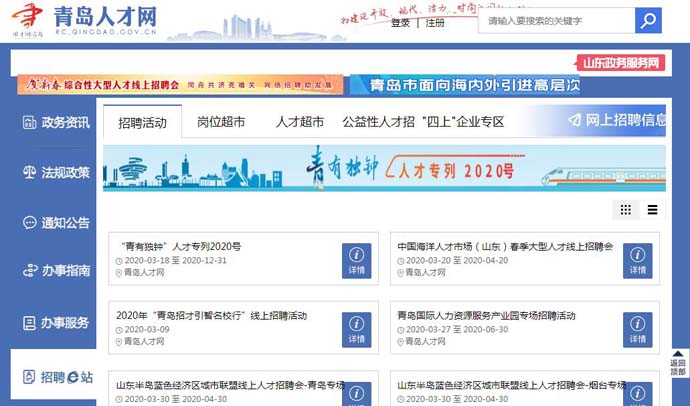
Task: Open 办事指南 sidebar section
Action: pyautogui.click(x=56, y=271)
